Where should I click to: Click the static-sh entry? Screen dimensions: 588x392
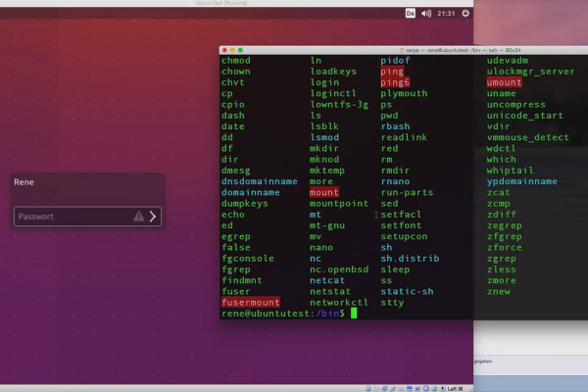(x=407, y=291)
